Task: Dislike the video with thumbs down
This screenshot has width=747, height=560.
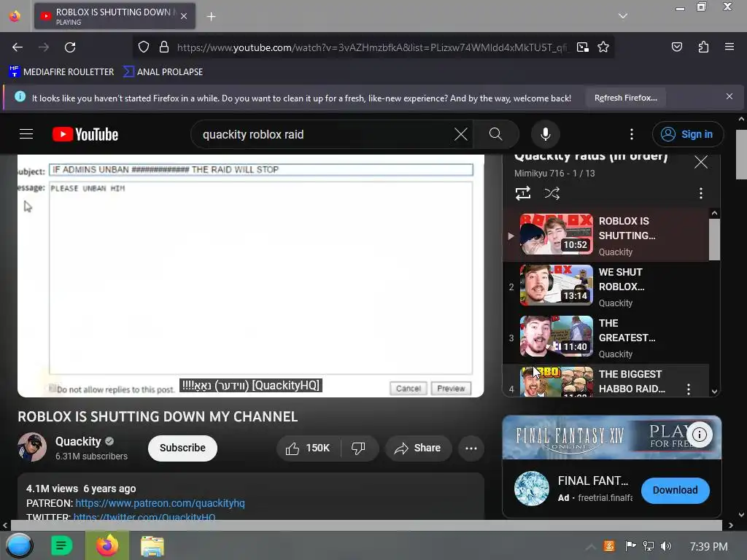Action: pyautogui.click(x=358, y=448)
